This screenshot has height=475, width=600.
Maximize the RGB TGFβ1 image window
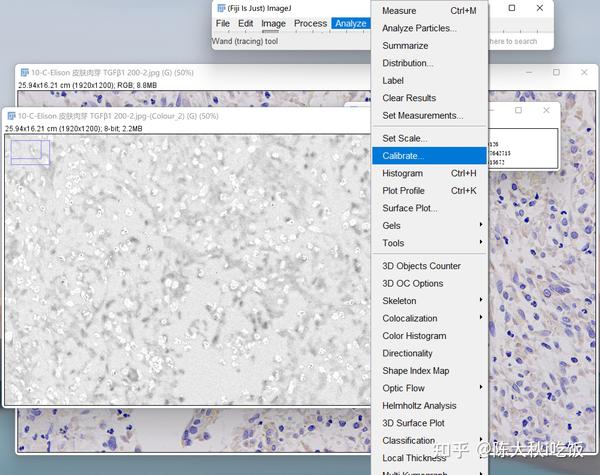tap(556, 72)
